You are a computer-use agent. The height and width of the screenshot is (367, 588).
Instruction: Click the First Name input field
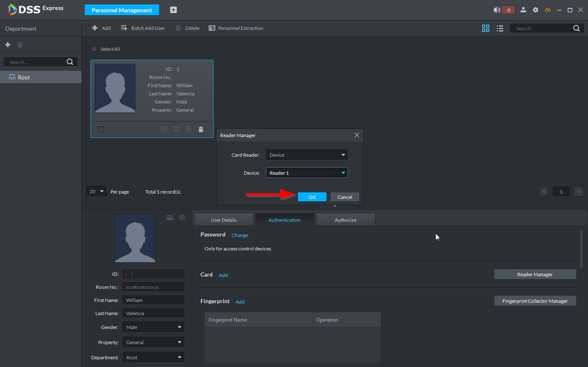pos(153,300)
